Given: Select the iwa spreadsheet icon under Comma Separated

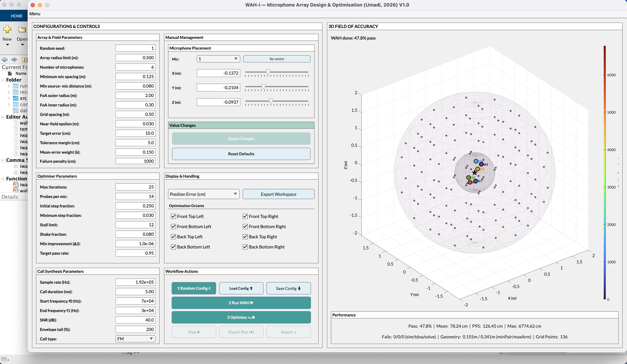Looking at the screenshot, I should 15,166.
